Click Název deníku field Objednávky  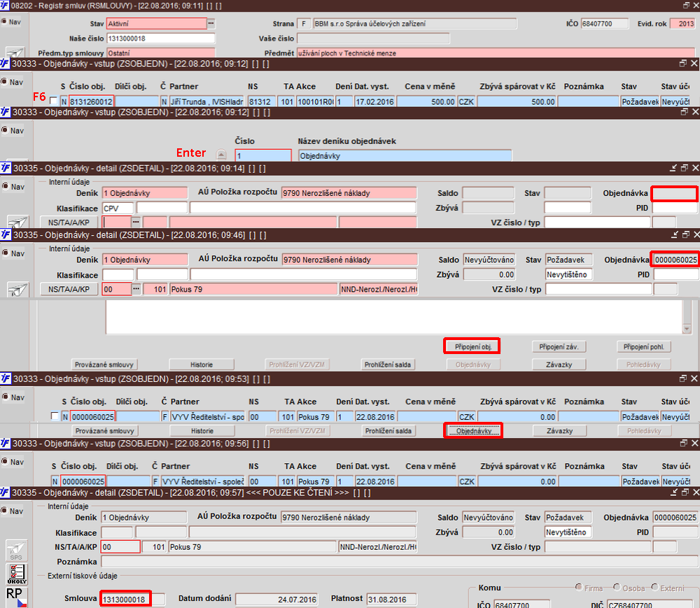pos(405,156)
